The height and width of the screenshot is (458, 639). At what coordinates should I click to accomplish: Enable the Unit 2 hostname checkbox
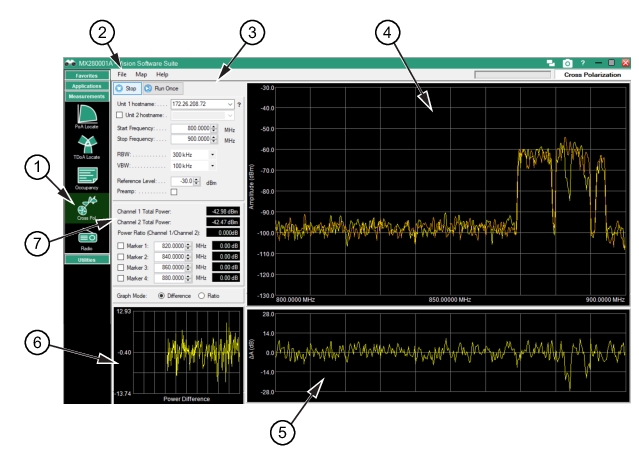pos(121,117)
